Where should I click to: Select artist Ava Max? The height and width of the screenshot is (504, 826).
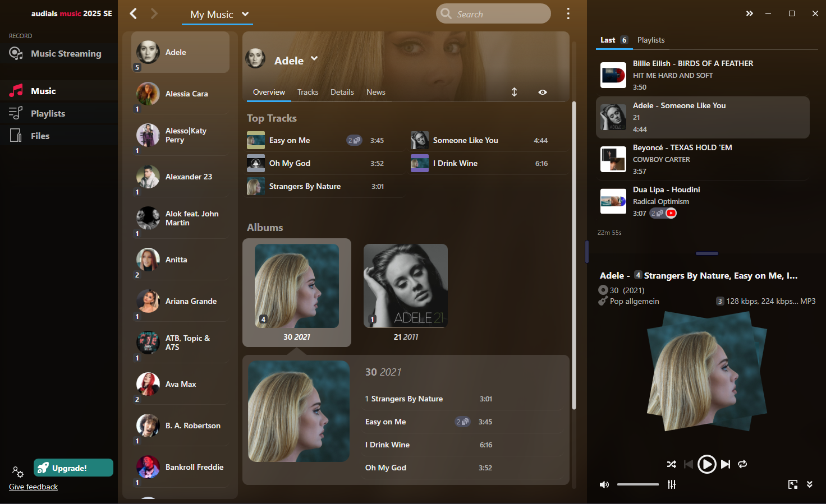(180, 384)
